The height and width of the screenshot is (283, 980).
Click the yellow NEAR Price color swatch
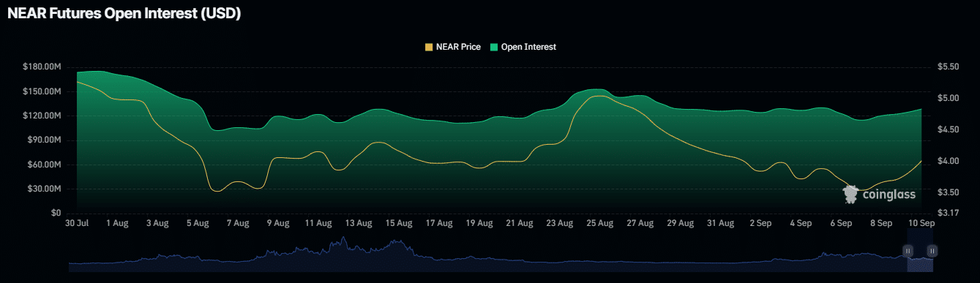[x=429, y=47]
